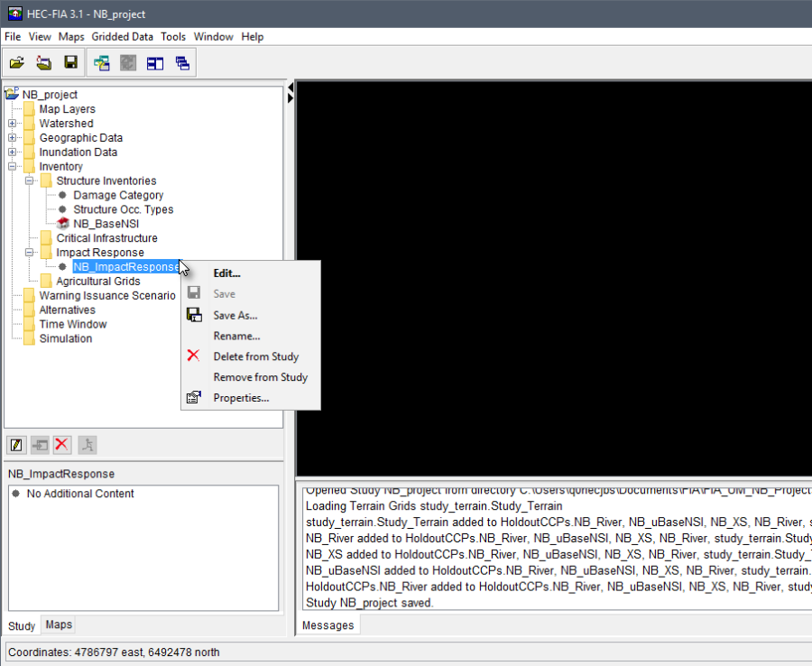Choose Edit... from the context menu

coord(226,273)
